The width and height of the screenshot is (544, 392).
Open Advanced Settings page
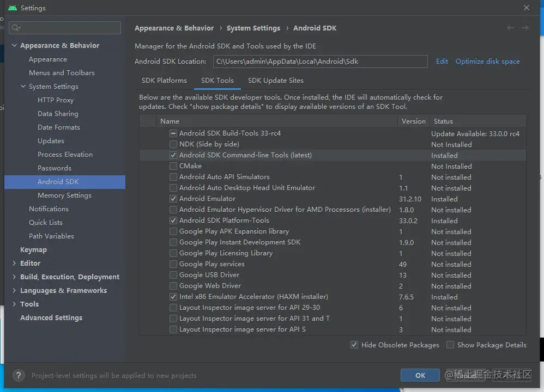51,317
